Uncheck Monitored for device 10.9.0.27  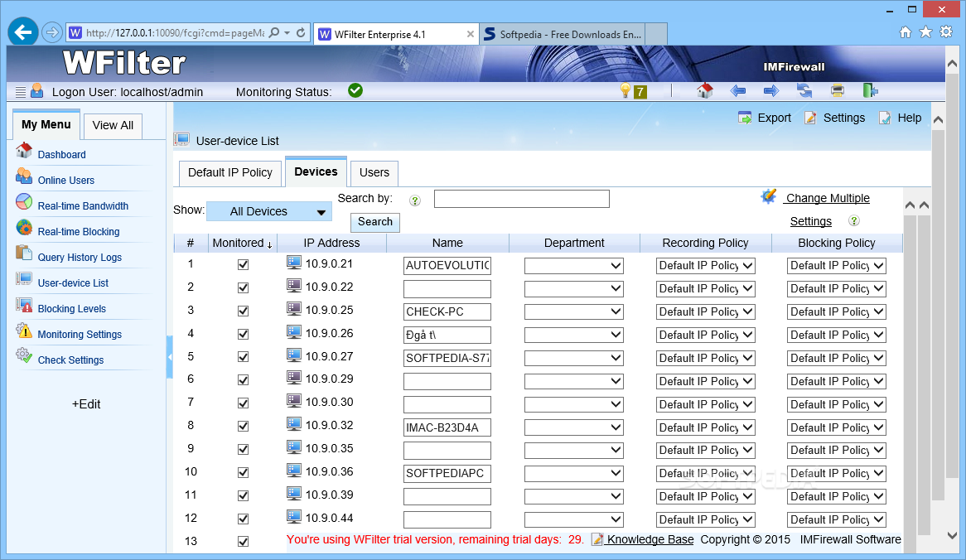click(x=244, y=357)
